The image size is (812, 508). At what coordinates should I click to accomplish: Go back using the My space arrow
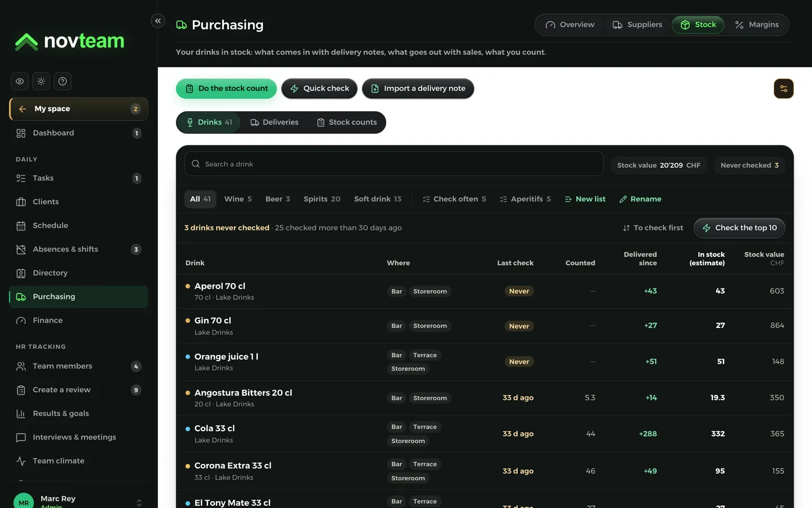click(x=23, y=109)
